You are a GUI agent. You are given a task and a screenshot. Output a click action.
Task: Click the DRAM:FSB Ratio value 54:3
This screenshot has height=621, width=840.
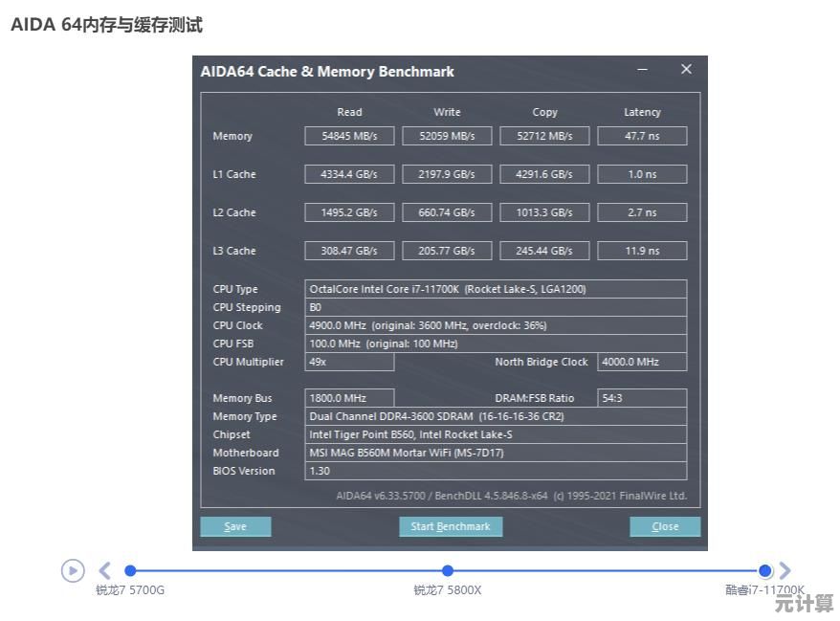point(639,397)
